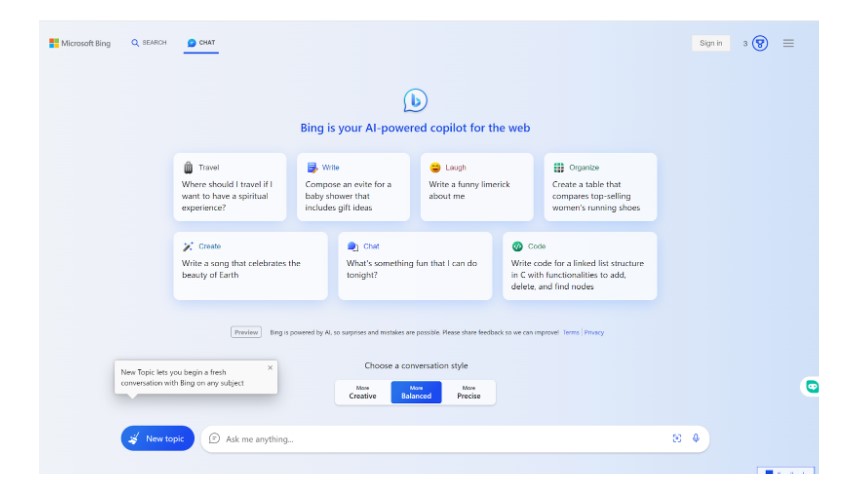853x495 pixels.
Task: Select the Create song about Earth card
Action: click(250, 266)
